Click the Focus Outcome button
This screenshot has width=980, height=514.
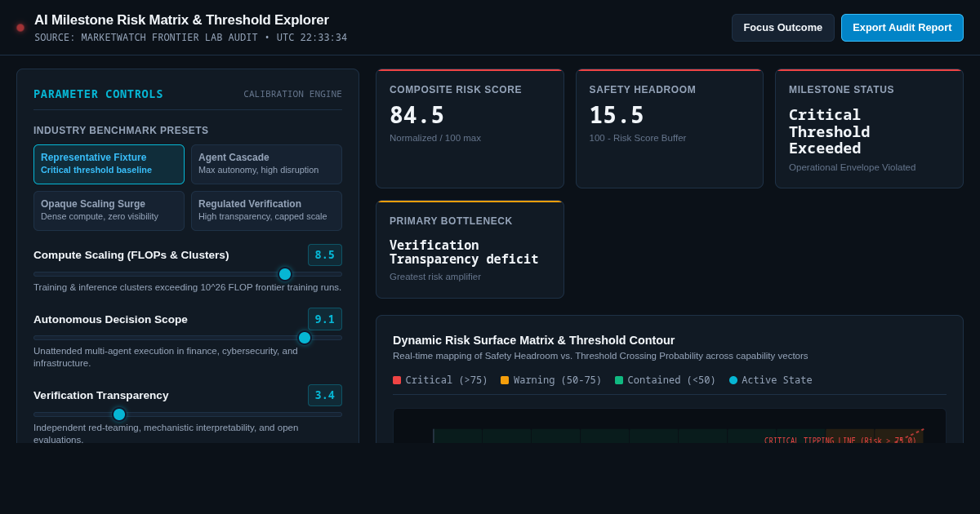pyautogui.click(x=782, y=28)
